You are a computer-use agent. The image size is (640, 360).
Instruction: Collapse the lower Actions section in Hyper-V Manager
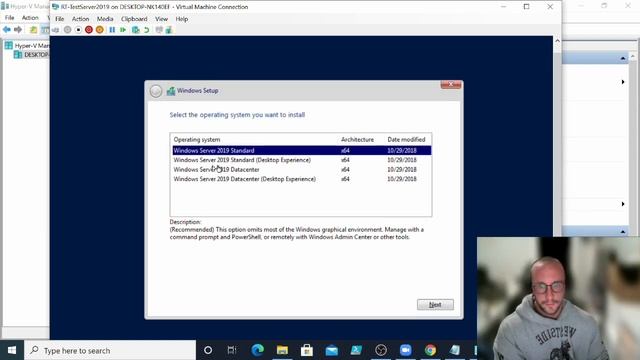[622, 231]
